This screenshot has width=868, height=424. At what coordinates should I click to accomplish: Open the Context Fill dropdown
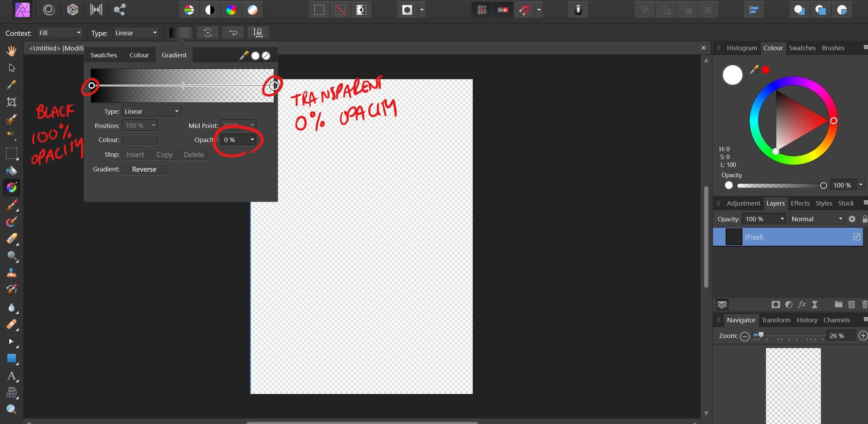tap(60, 33)
